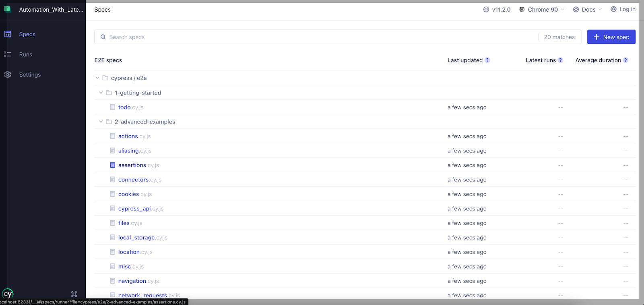
Task: Click the 20 matches text
Action: [x=559, y=37]
